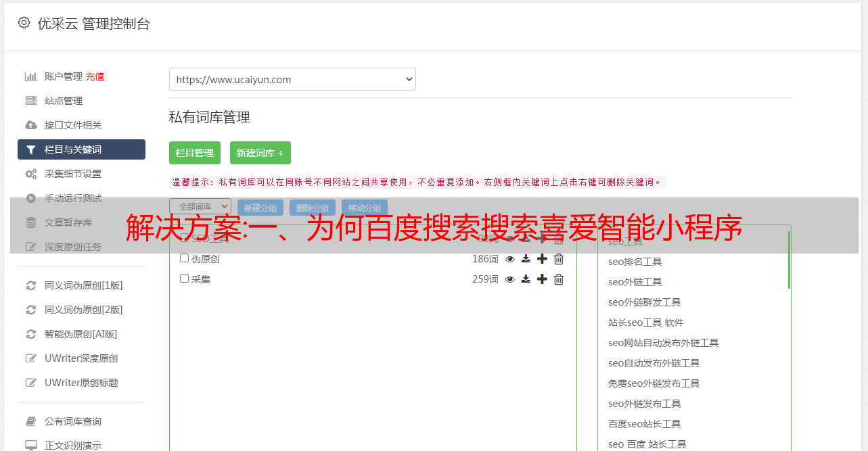868x451 pixels.
Task: Click the filter funnel icon for 栏目与关键词
Action: pyautogui.click(x=31, y=149)
